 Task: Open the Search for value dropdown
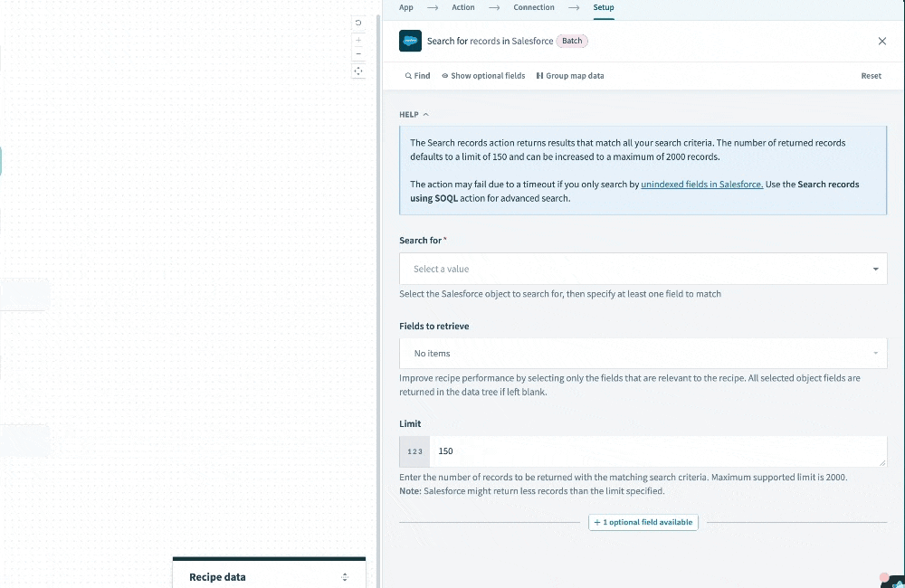643,269
